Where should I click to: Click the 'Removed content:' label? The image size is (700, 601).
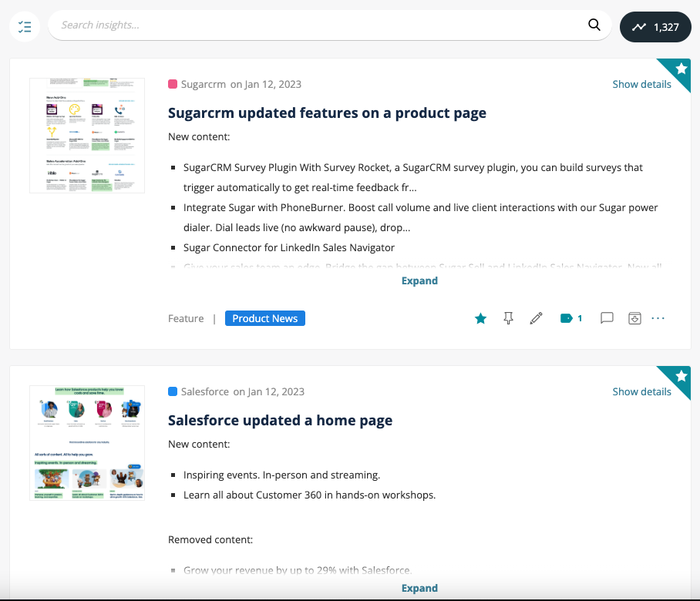(210, 540)
